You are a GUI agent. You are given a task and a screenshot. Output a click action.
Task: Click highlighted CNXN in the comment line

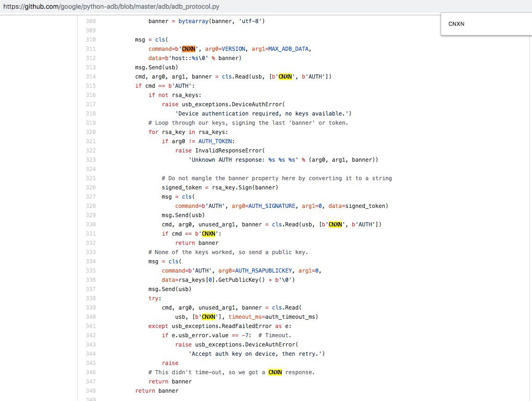point(275,372)
